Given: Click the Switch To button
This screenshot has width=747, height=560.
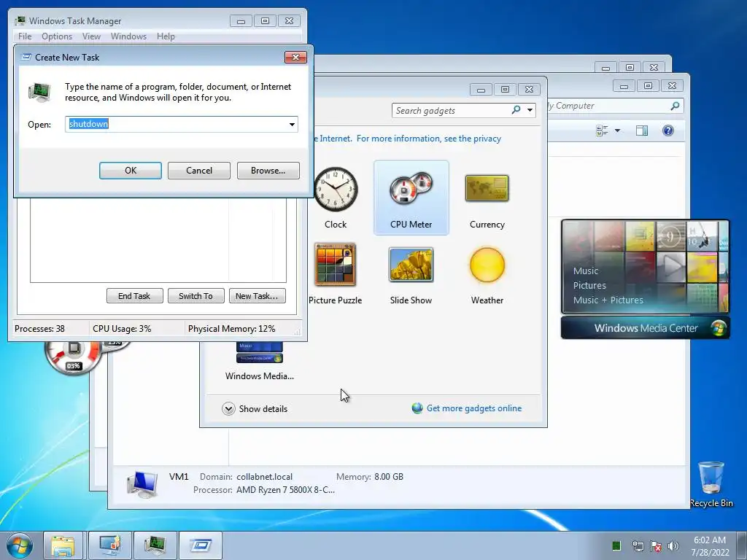Looking at the screenshot, I should tap(196, 296).
